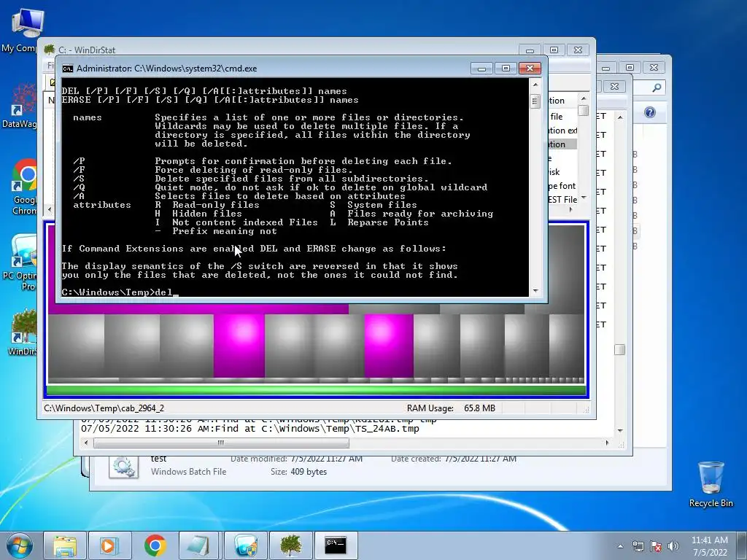The height and width of the screenshot is (560, 747).
Task: Open the PC Optimizer Pro desktop shortcut
Action: 20,262
